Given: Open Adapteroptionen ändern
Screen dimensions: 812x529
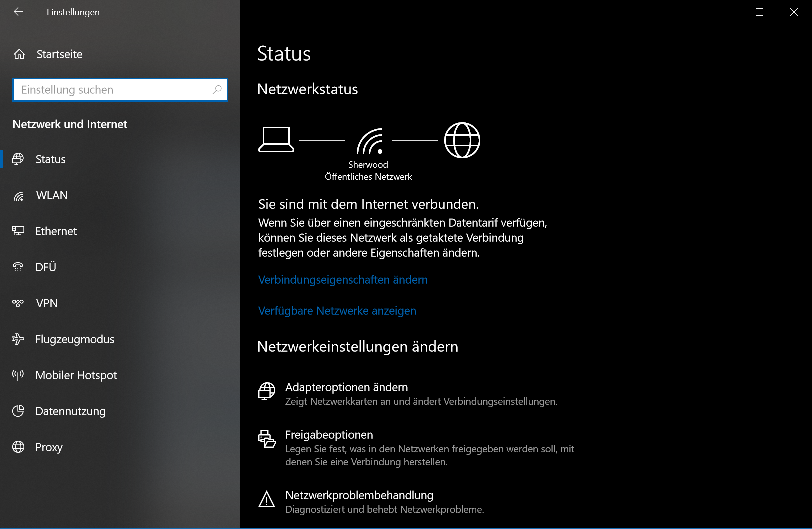Looking at the screenshot, I should (346, 387).
